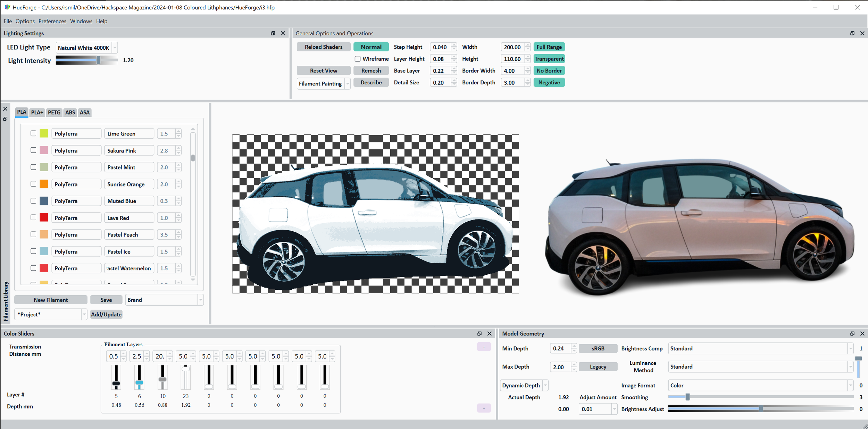The image size is (868, 429).
Task: Click the Remesh button
Action: coord(371,71)
